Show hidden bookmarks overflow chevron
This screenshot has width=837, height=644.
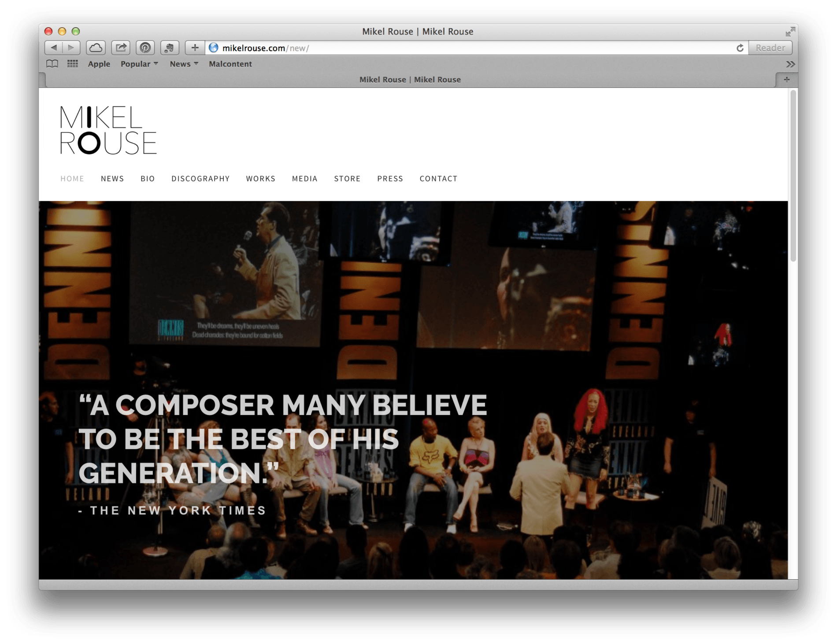click(x=790, y=64)
